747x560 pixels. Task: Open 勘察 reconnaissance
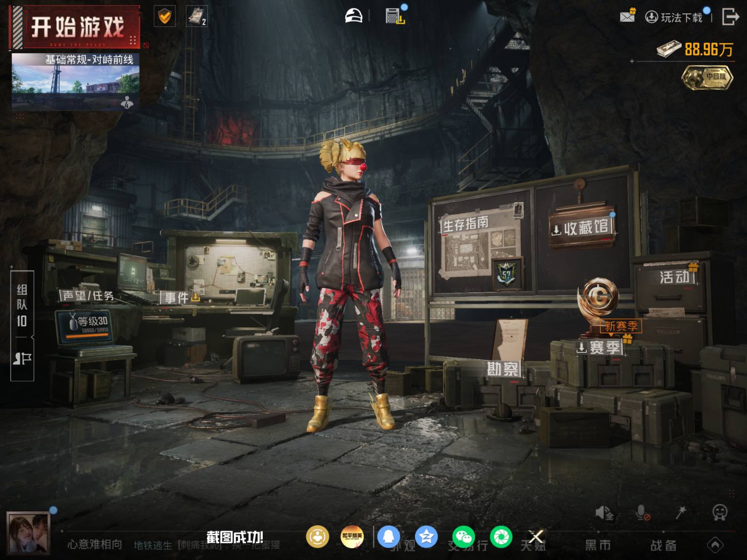click(503, 369)
